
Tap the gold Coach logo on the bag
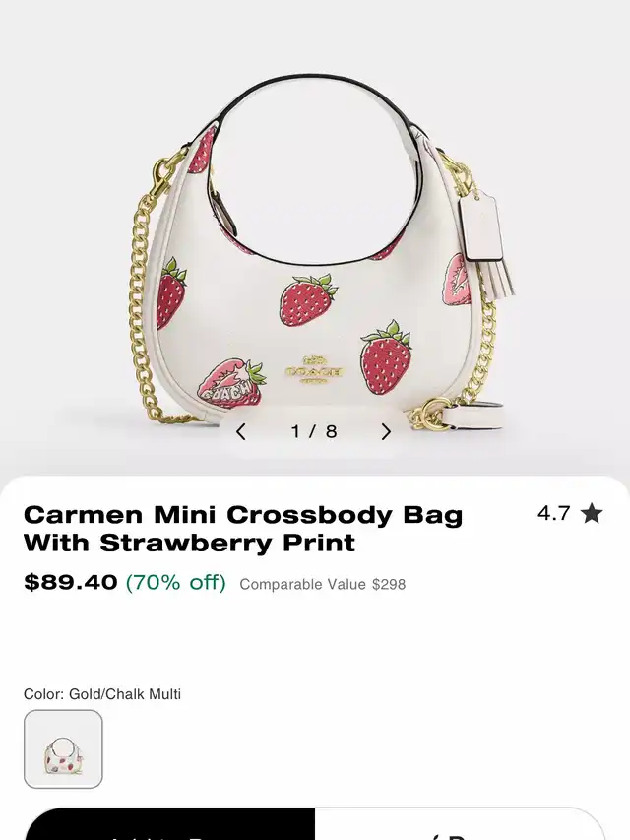pyautogui.click(x=313, y=369)
